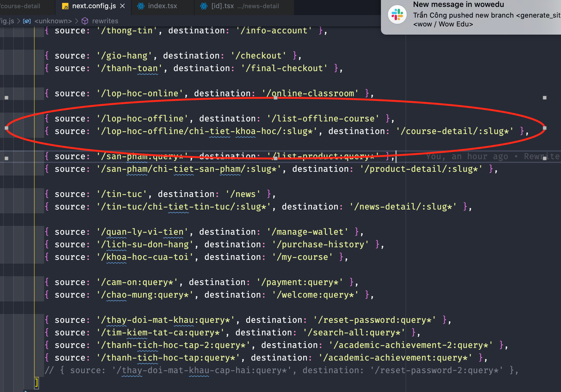Image resolution: width=561 pixels, height=392 pixels.
Task: Click the '/final-checkout' destination string
Action: point(284,68)
